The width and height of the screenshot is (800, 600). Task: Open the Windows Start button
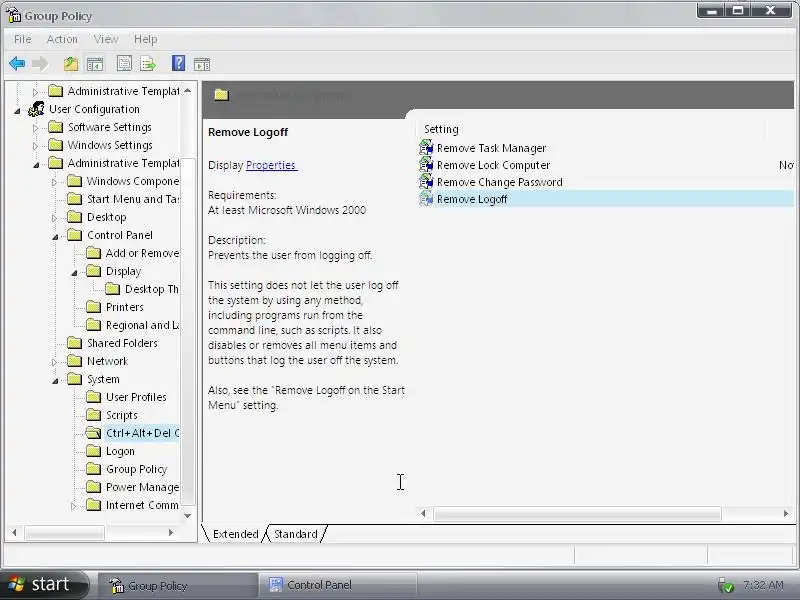click(x=45, y=584)
